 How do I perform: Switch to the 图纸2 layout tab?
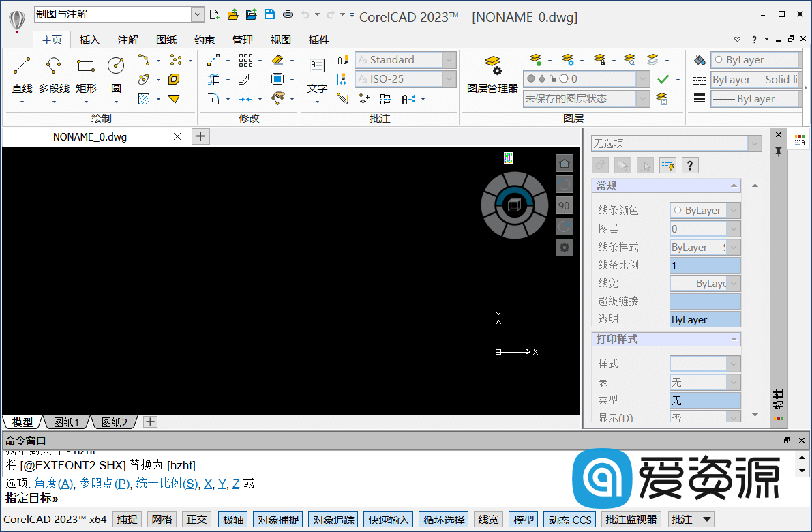tap(113, 422)
